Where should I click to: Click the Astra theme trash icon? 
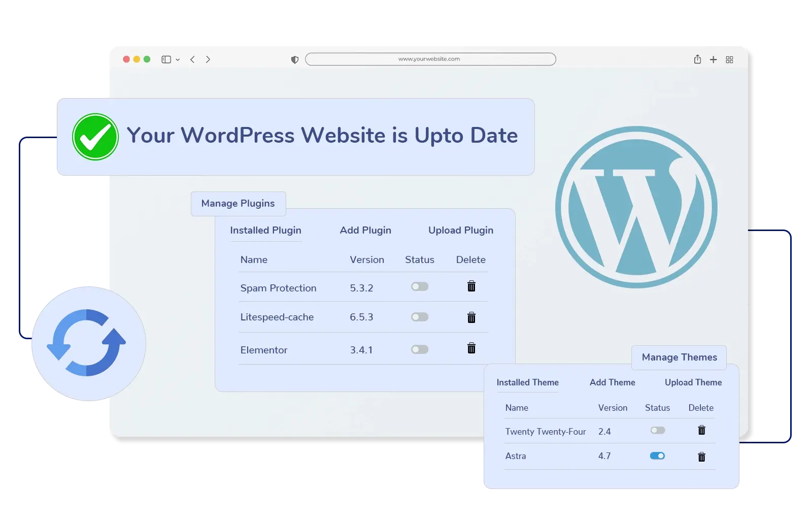coord(701,457)
